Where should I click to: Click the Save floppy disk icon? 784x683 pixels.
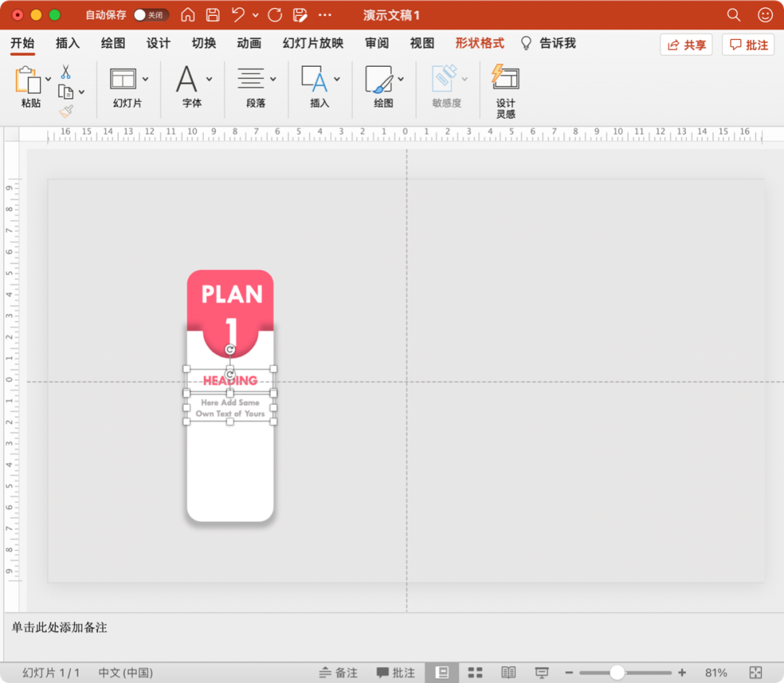pyautogui.click(x=213, y=15)
